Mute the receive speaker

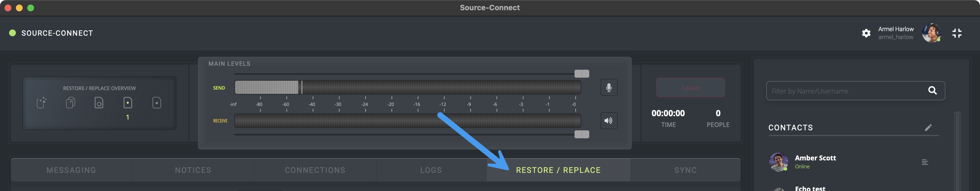(x=609, y=121)
